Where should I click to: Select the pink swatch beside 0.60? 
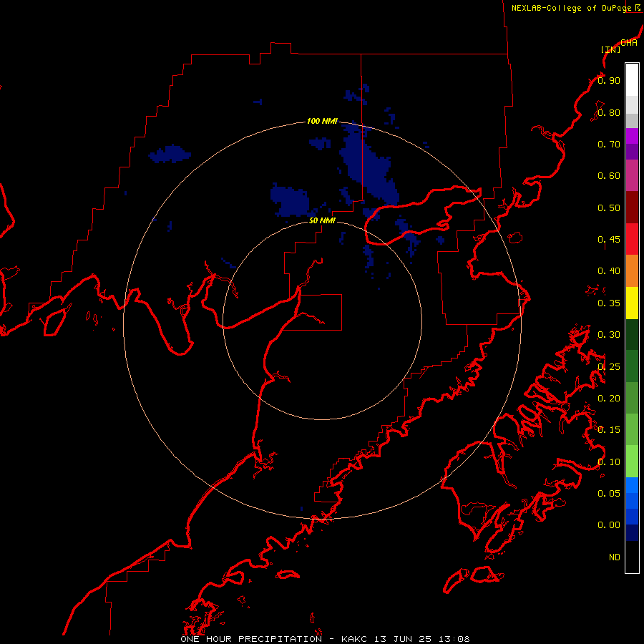tap(632, 175)
